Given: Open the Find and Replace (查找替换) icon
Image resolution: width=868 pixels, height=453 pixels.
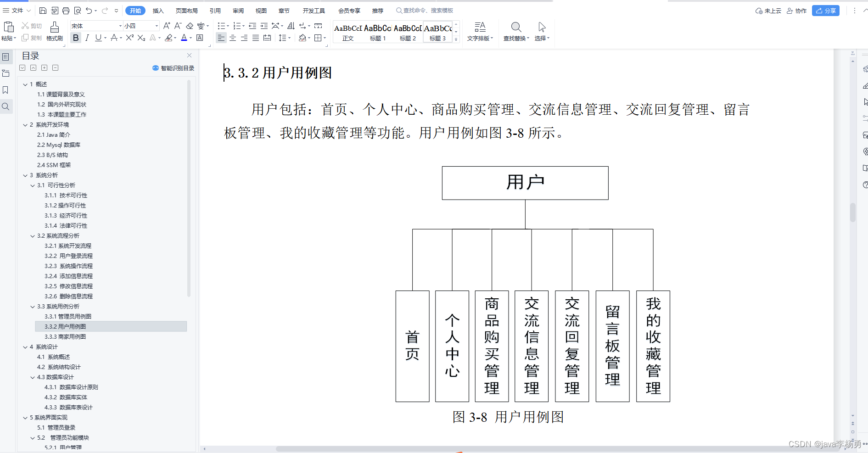Looking at the screenshot, I should pyautogui.click(x=516, y=27).
